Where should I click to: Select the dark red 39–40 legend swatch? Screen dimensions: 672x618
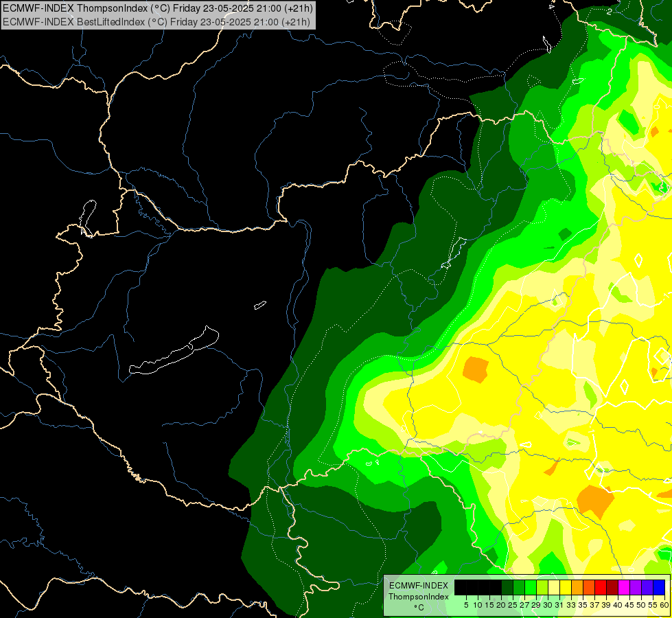click(x=612, y=587)
